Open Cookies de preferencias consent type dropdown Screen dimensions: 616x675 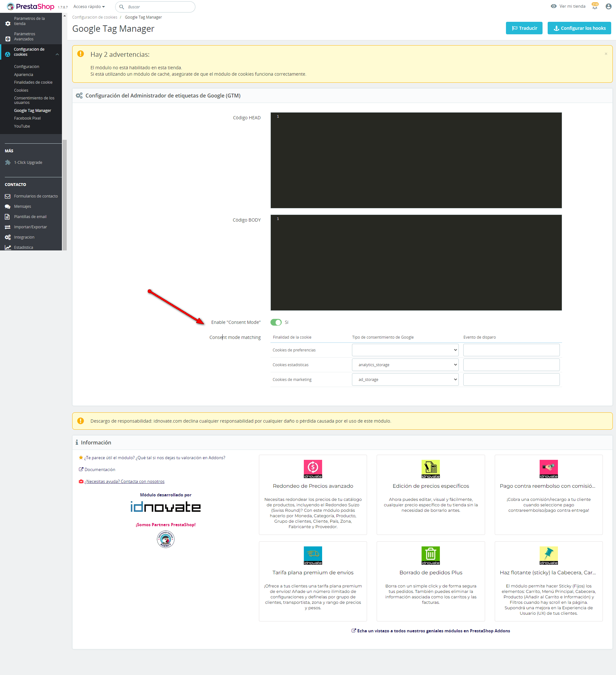(405, 350)
